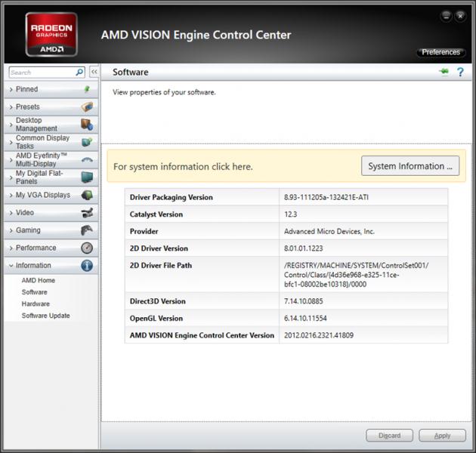Open Software Update under Information
476x453 pixels.
[x=45, y=316]
